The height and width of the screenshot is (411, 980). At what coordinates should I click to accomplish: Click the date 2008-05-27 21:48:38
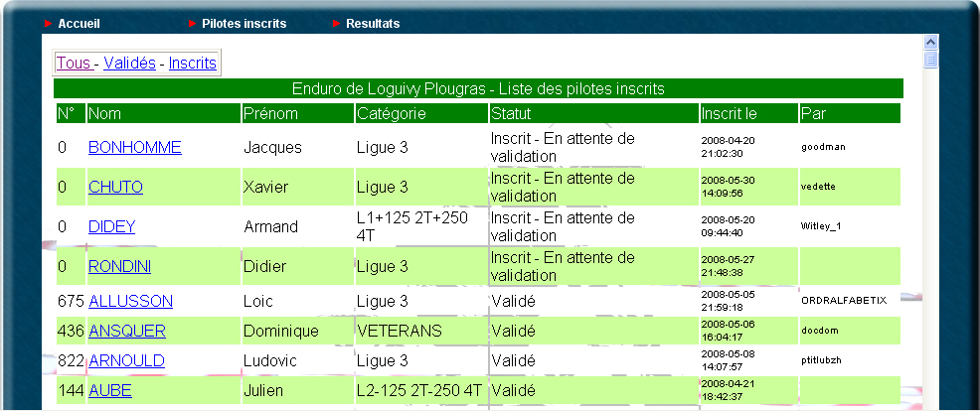coord(729,267)
